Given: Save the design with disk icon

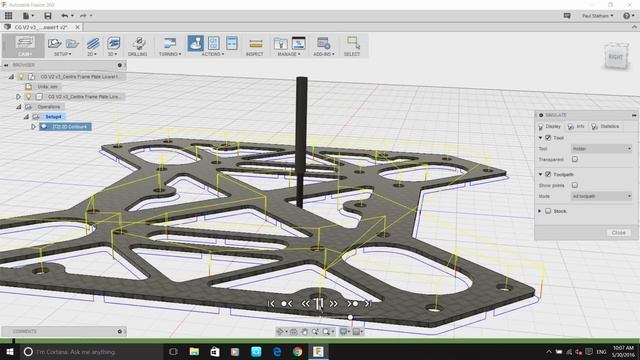Looking at the screenshot, I should coord(48,16).
